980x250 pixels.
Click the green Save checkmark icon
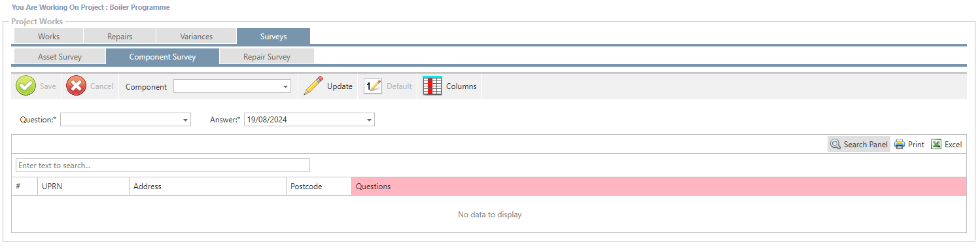[x=26, y=86]
